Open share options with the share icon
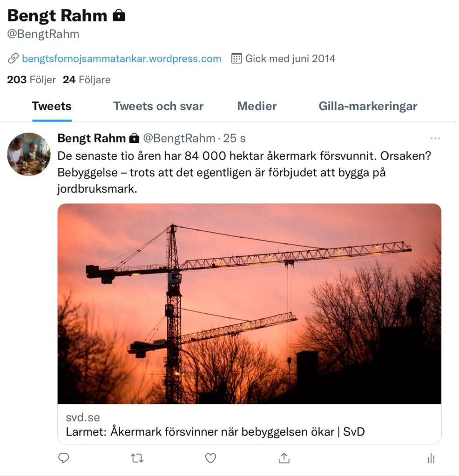The width and height of the screenshot is (459, 476). pyautogui.click(x=284, y=458)
